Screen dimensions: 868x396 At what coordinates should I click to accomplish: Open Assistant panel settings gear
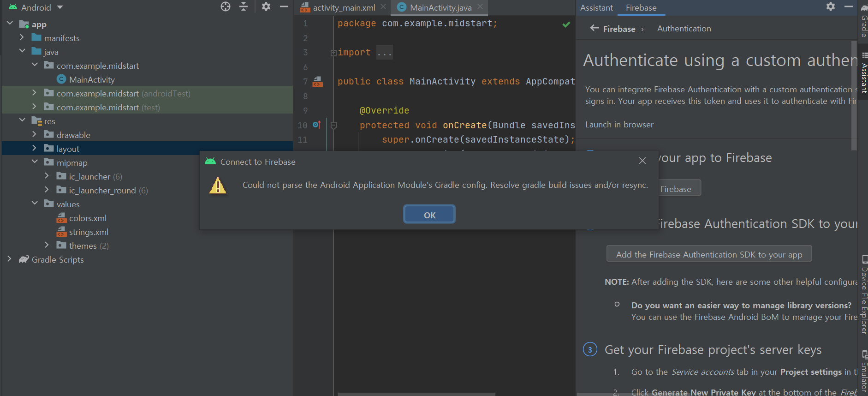pyautogui.click(x=831, y=6)
